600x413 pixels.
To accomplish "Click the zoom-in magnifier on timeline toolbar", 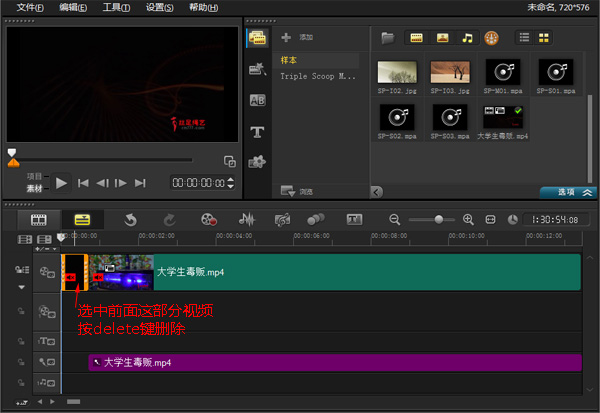I will [x=467, y=219].
